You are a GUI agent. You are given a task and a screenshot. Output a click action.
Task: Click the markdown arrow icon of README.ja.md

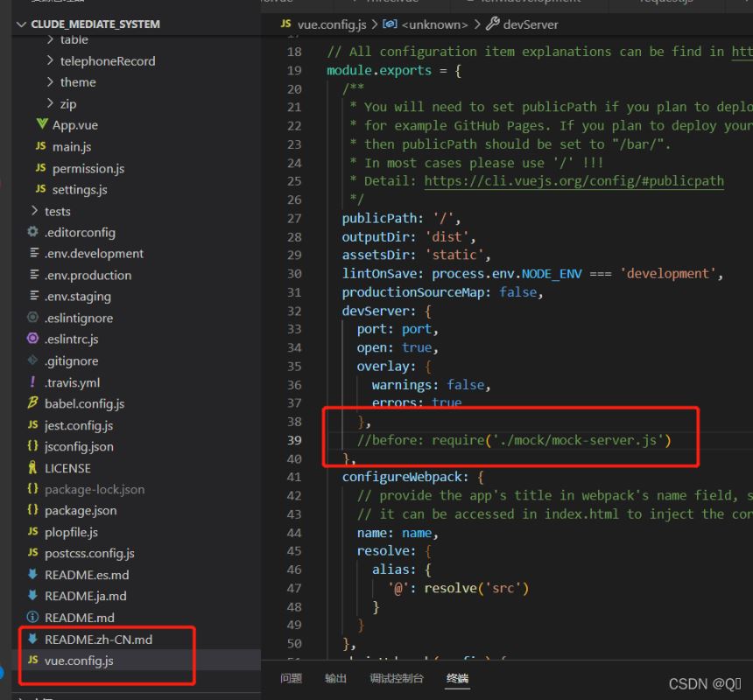coord(32,595)
